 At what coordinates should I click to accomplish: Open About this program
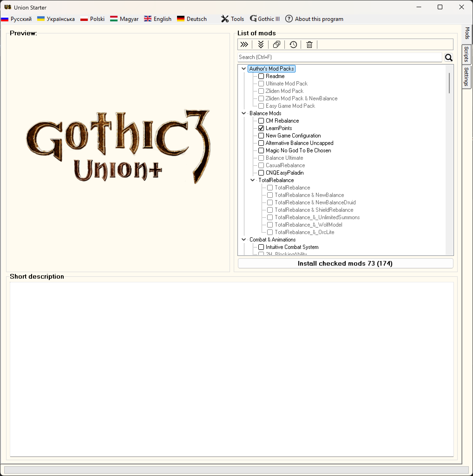tap(314, 19)
